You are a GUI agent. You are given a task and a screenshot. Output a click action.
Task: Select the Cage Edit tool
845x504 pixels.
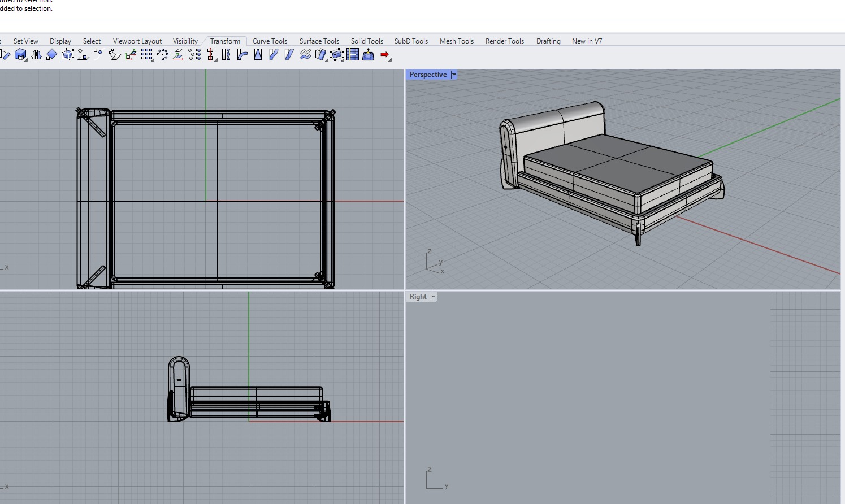337,55
